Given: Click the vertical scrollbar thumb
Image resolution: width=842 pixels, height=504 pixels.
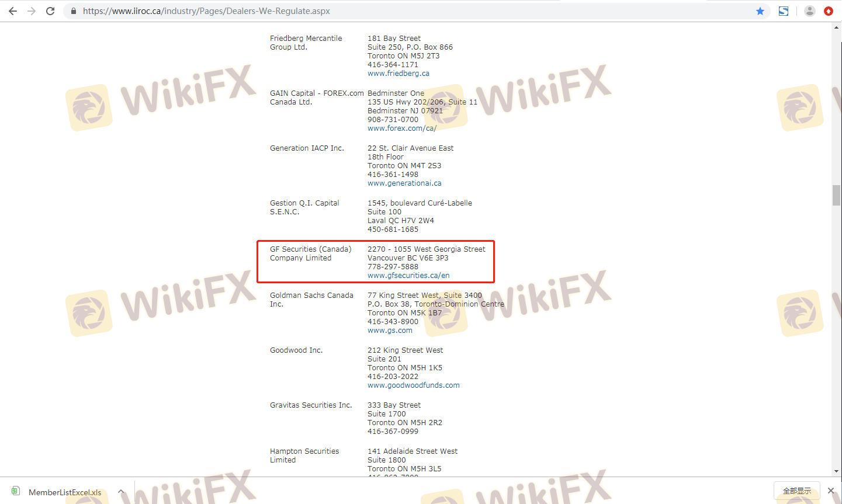Looking at the screenshot, I should pos(836,195).
